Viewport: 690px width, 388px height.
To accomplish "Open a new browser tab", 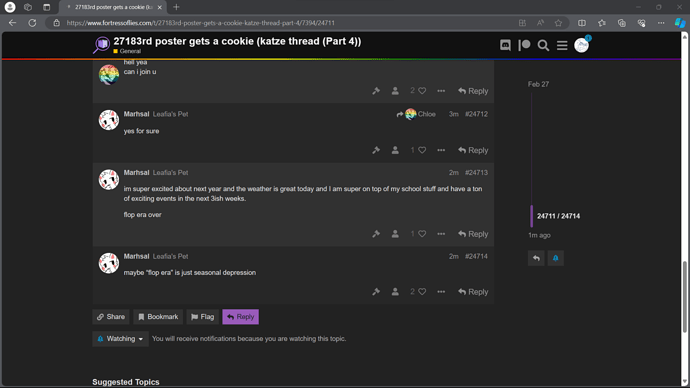I will pyautogui.click(x=176, y=7).
